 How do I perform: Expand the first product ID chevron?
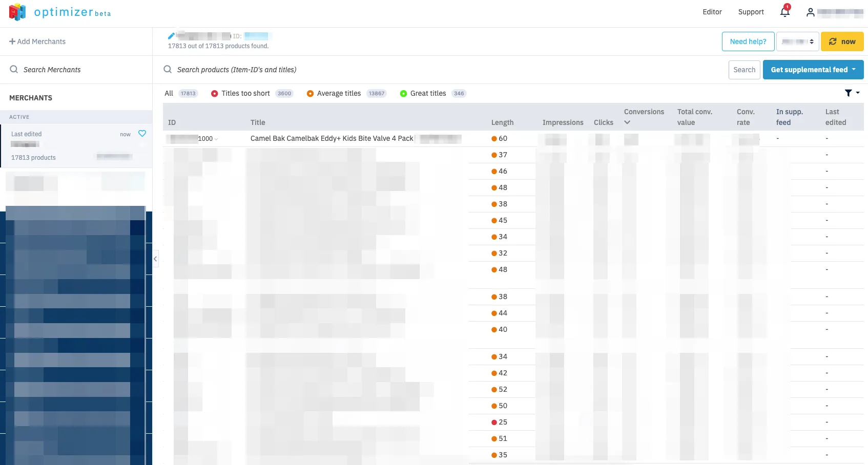(x=217, y=139)
